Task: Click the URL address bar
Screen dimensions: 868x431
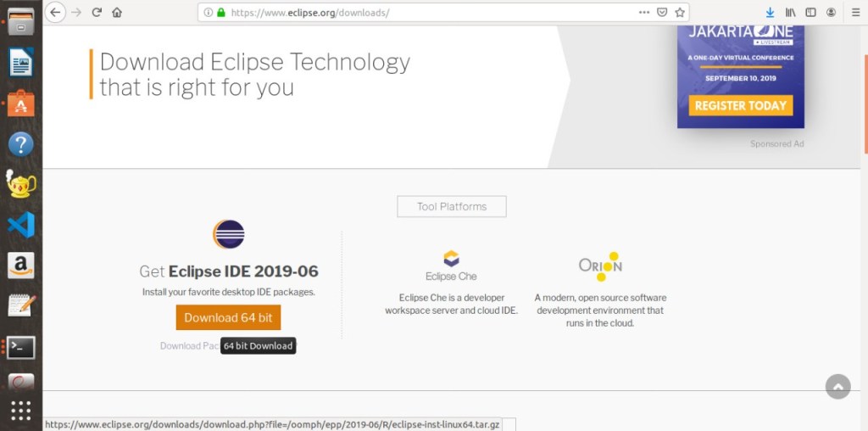Action: pyautogui.click(x=424, y=13)
